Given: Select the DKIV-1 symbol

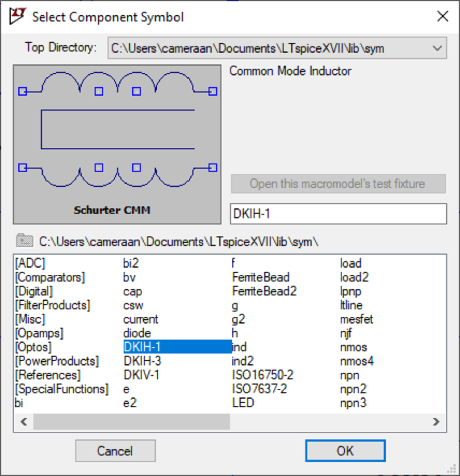Looking at the screenshot, I should (141, 375).
